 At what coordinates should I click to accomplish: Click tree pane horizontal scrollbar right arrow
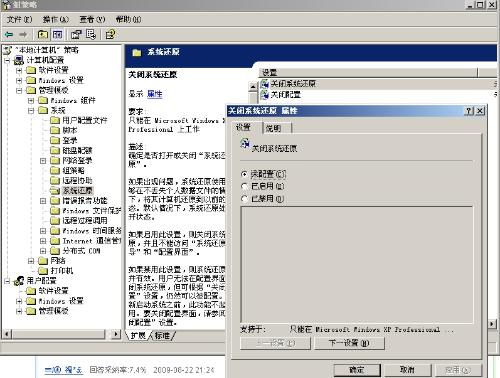(x=115, y=333)
